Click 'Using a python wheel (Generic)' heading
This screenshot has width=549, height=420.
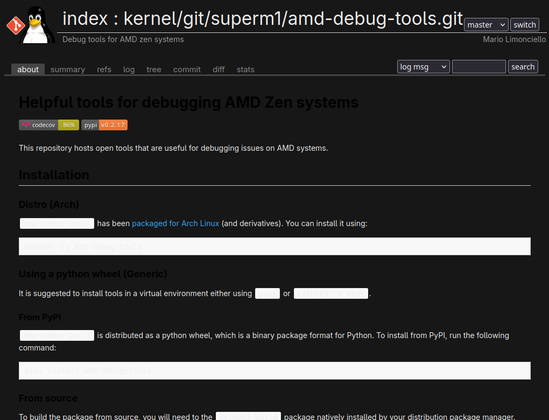tap(93, 274)
